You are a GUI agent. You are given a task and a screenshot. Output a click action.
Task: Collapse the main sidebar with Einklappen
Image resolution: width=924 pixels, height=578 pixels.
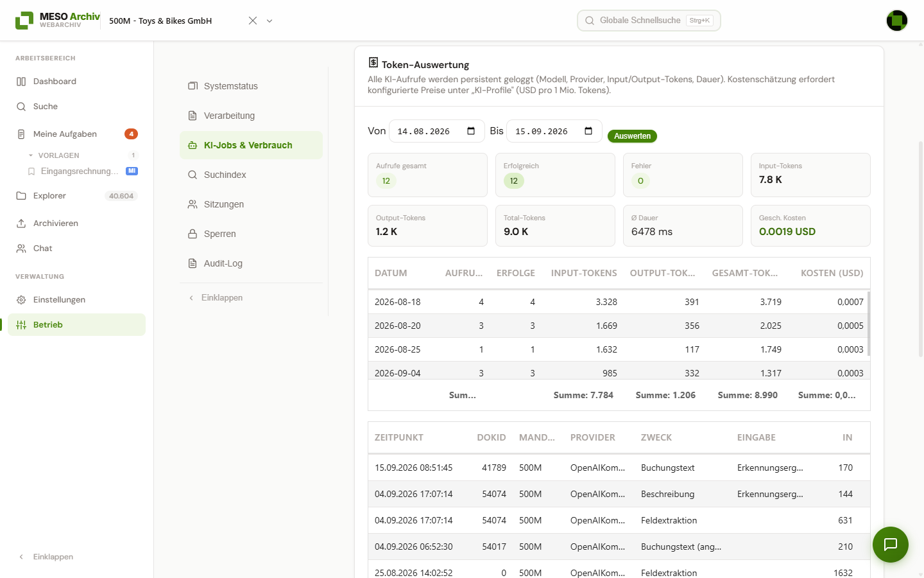pyautogui.click(x=46, y=557)
